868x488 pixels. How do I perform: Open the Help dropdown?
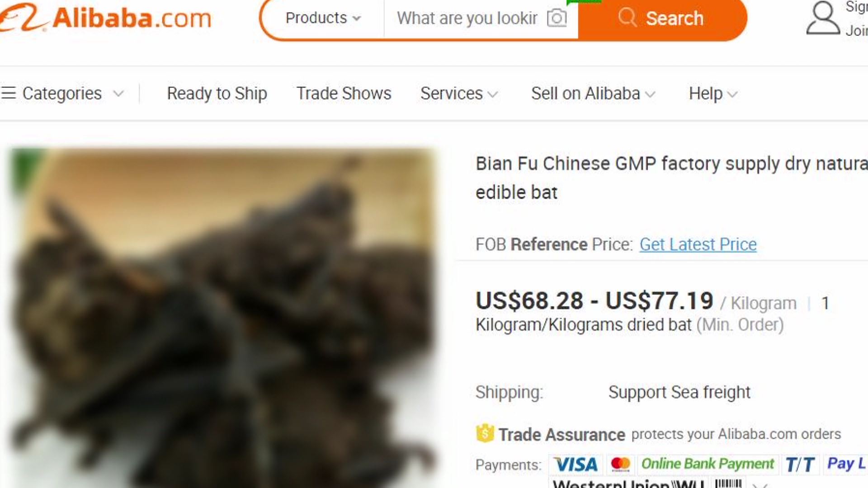[713, 94]
